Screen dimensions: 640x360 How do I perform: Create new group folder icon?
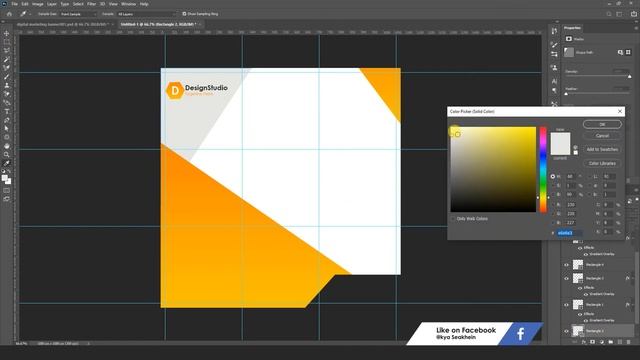(x=611, y=342)
